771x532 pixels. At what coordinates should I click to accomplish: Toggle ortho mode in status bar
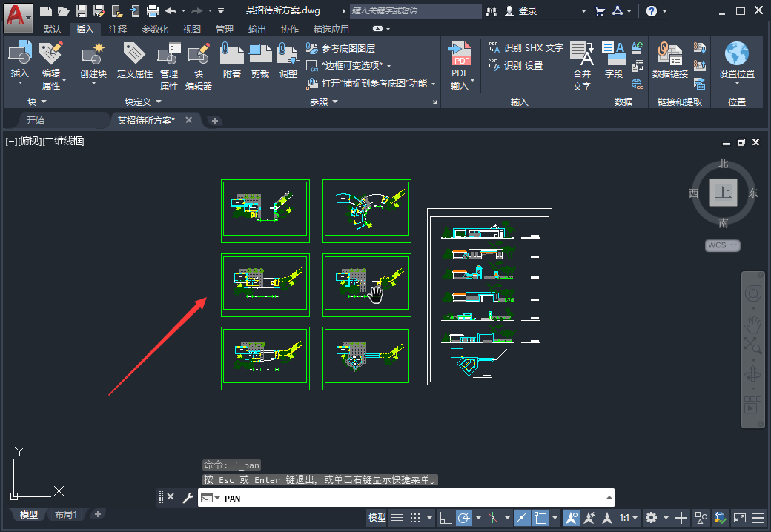(446, 517)
